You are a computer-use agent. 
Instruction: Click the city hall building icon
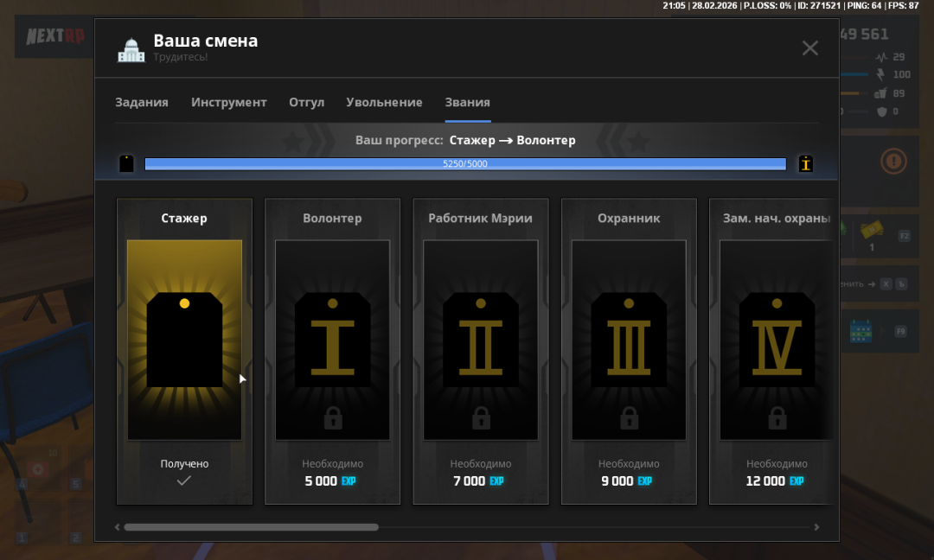tap(131, 50)
